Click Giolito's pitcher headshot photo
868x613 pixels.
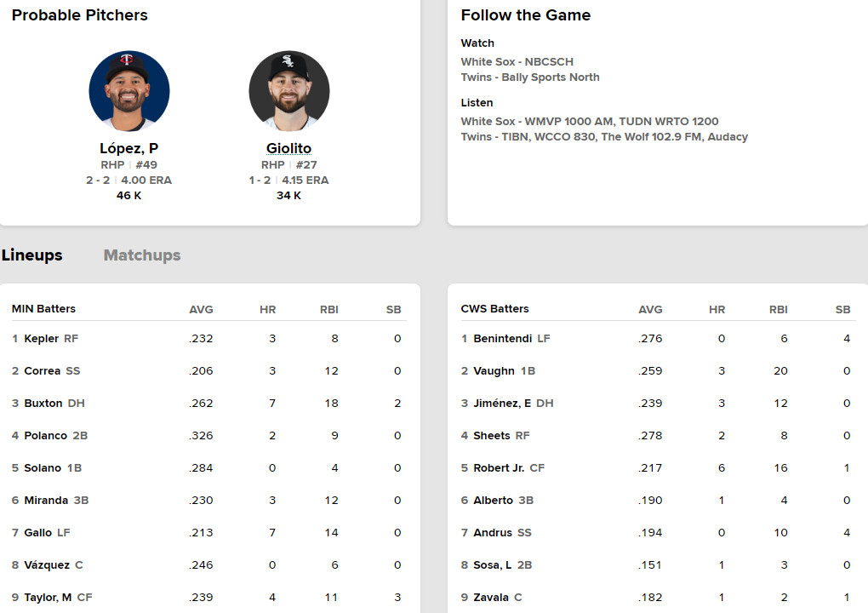tap(289, 91)
